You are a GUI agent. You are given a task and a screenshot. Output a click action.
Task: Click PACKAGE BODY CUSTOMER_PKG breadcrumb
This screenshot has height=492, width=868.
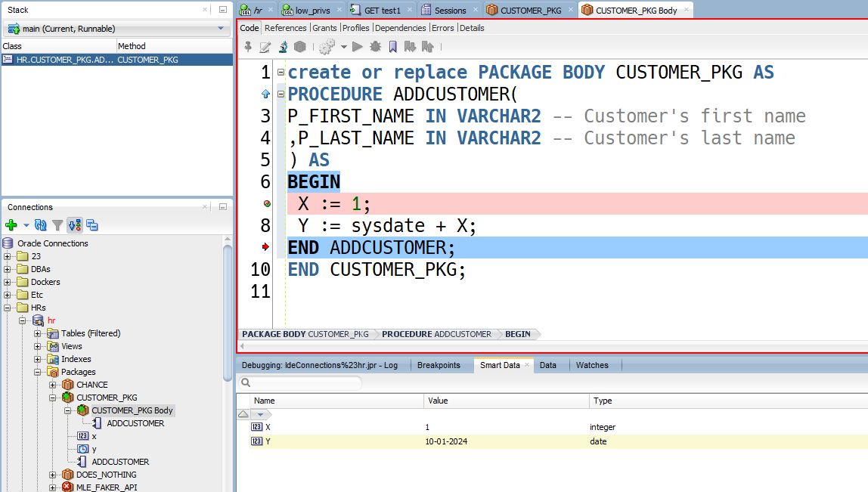point(305,334)
